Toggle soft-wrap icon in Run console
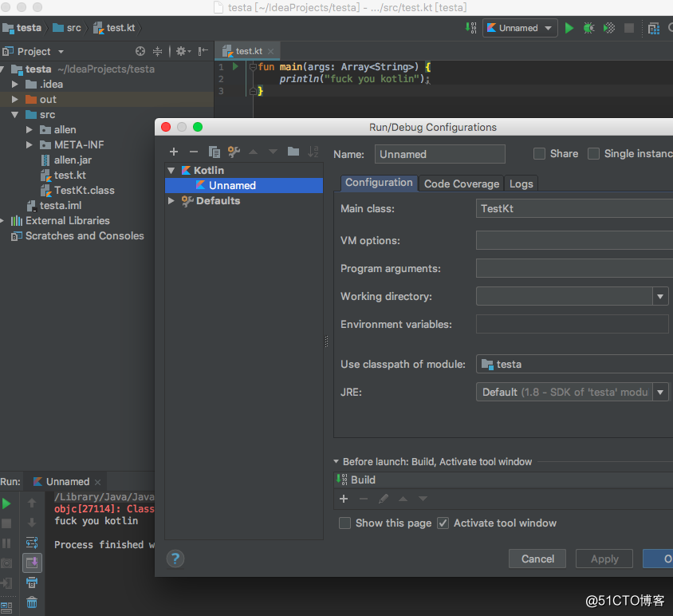 pyautogui.click(x=32, y=543)
